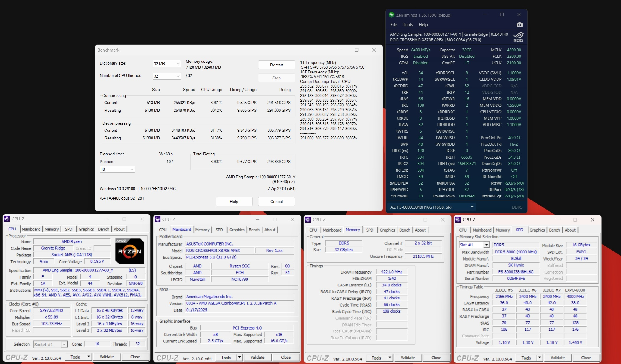Select CPU tab in the SPD CPU-Z window
This screenshot has height=364, width=621.
tap(463, 230)
